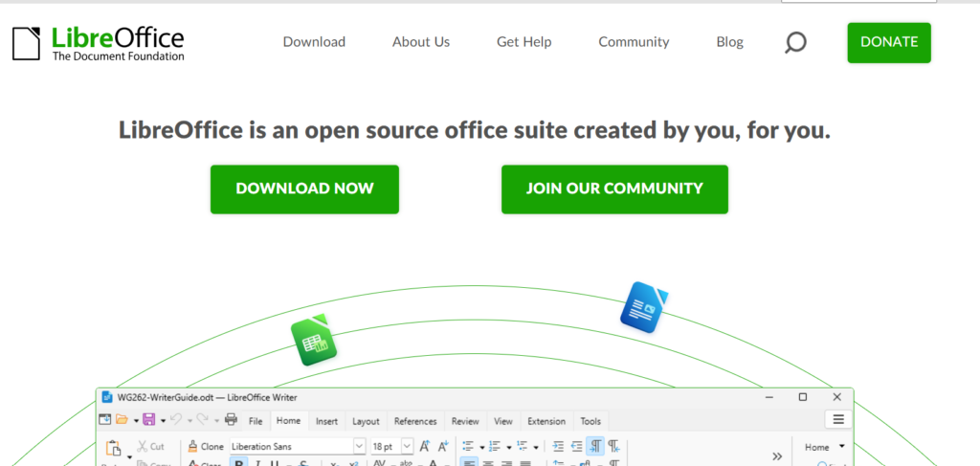Image resolution: width=980 pixels, height=466 pixels.
Task: Open the website search magnifier icon
Action: [795, 42]
